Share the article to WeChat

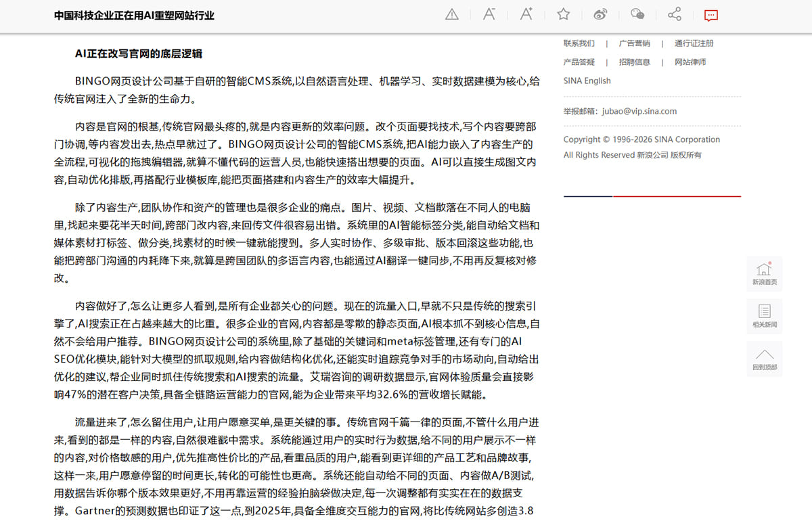pyautogui.click(x=637, y=14)
